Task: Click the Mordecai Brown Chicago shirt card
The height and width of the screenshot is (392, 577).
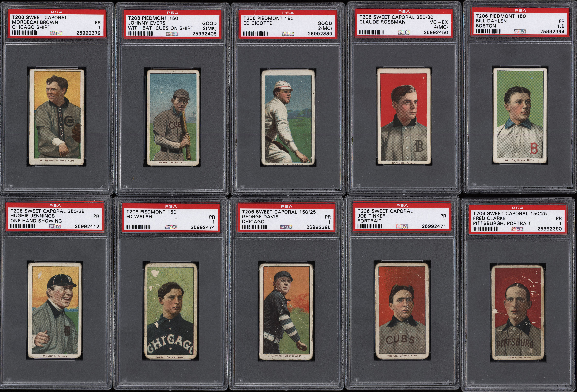Action: [x=57, y=117]
